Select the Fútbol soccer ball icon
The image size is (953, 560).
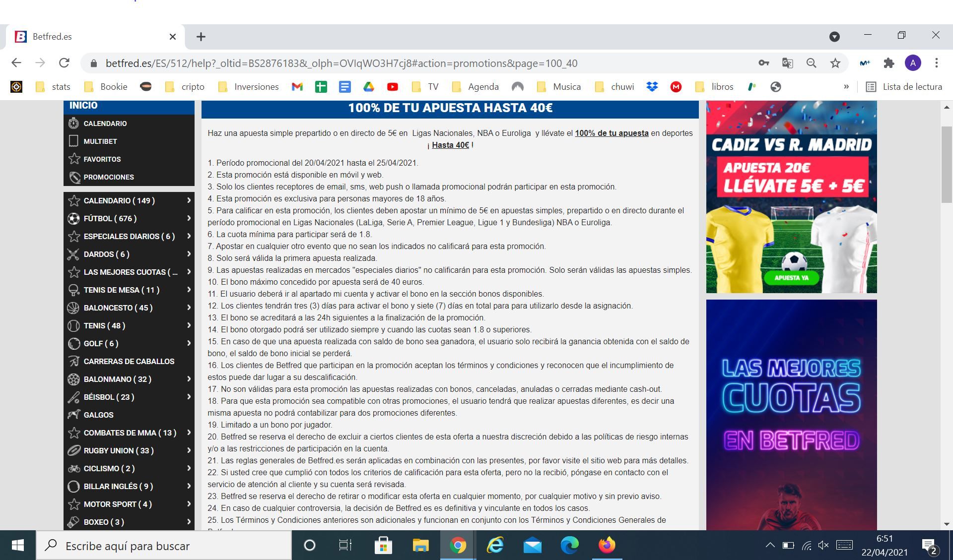coord(73,218)
